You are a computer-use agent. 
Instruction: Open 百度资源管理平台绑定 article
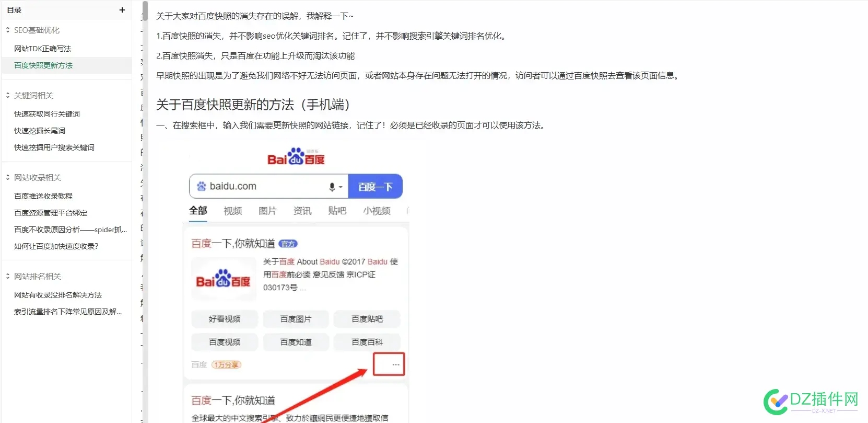[51, 213]
